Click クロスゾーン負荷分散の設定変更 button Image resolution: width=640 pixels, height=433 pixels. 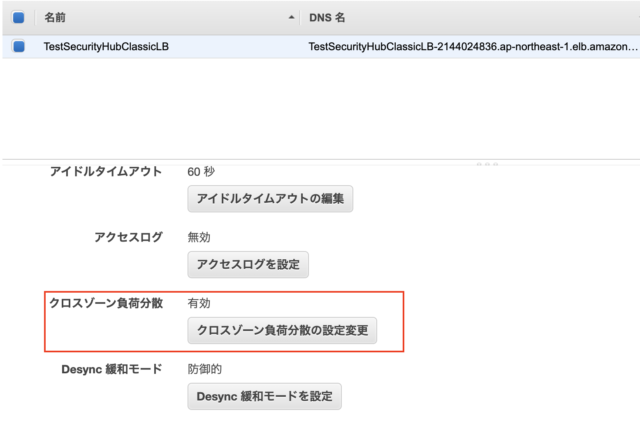(282, 330)
